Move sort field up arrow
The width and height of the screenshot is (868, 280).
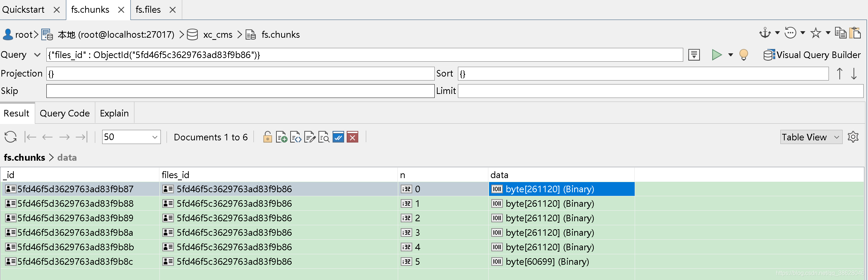840,74
